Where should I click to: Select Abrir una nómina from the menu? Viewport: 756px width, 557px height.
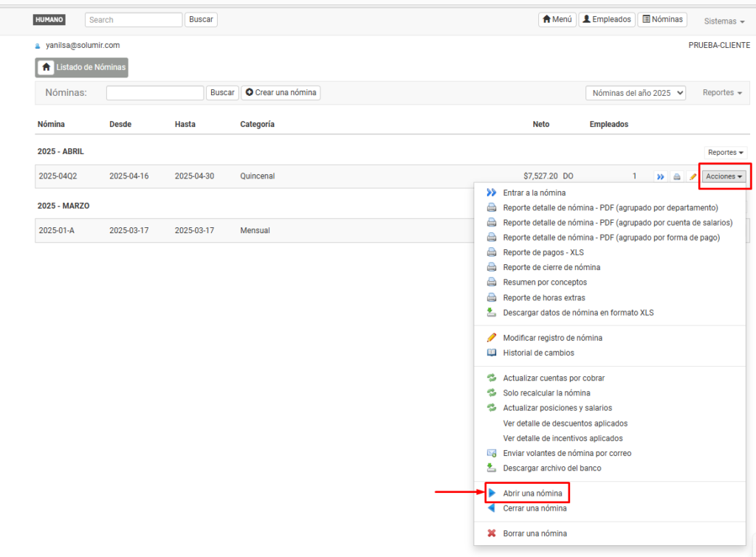(x=532, y=493)
